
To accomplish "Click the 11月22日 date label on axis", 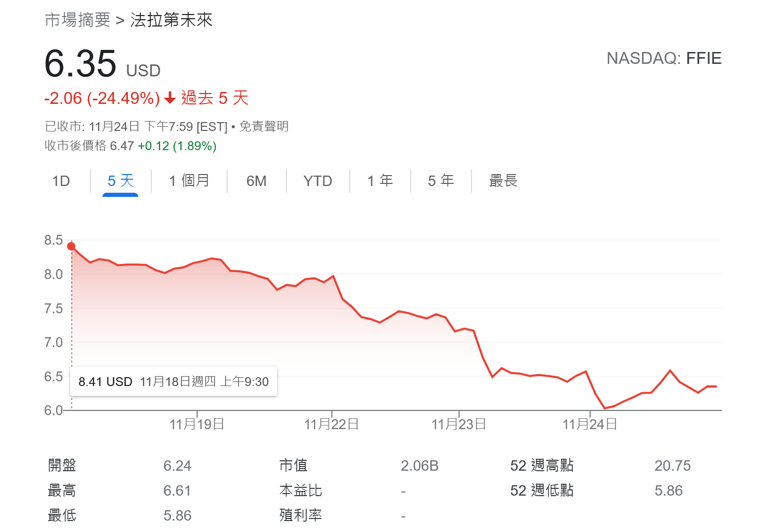I will click(x=331, y=424).
